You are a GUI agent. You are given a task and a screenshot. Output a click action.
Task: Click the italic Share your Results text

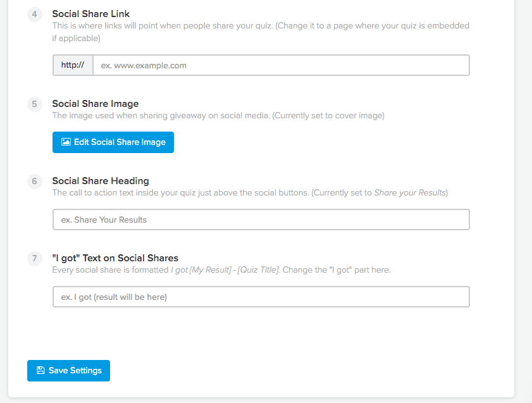[x=409, y=193]
